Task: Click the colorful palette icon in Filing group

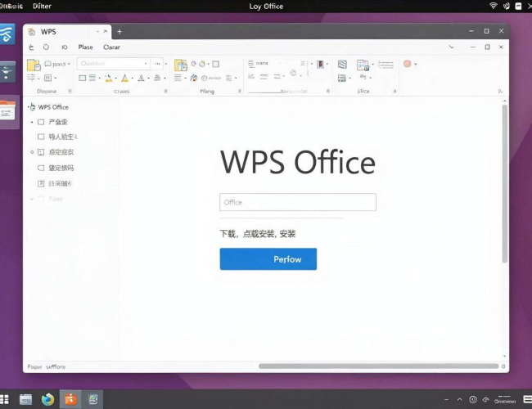Action: point(194,78)
